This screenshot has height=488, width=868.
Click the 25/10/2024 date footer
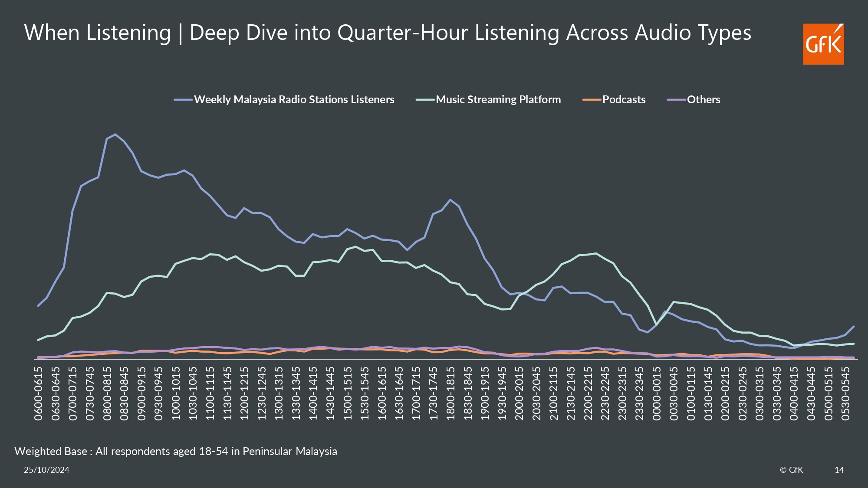[46, 470]
